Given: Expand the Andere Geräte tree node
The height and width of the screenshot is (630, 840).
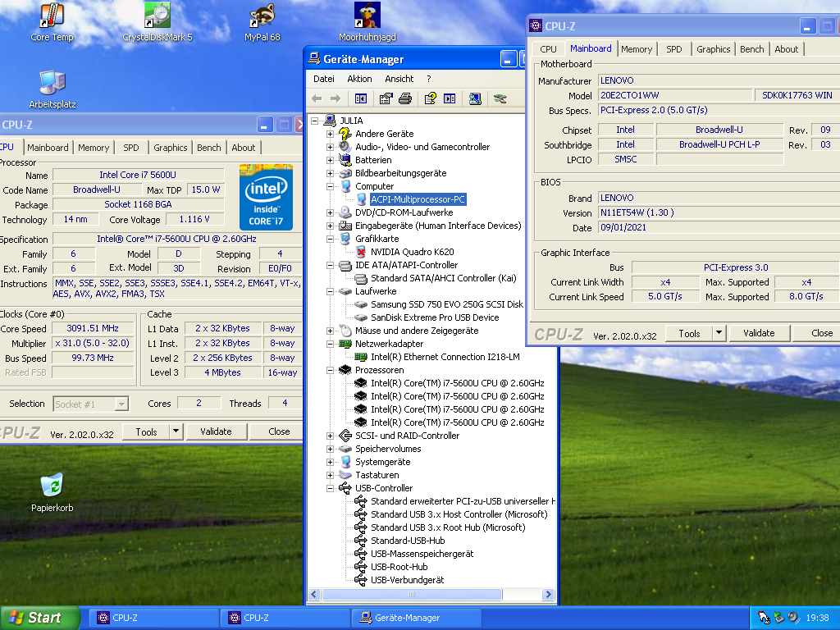Looking at the screenshot, I should click(x=331, y=134).
